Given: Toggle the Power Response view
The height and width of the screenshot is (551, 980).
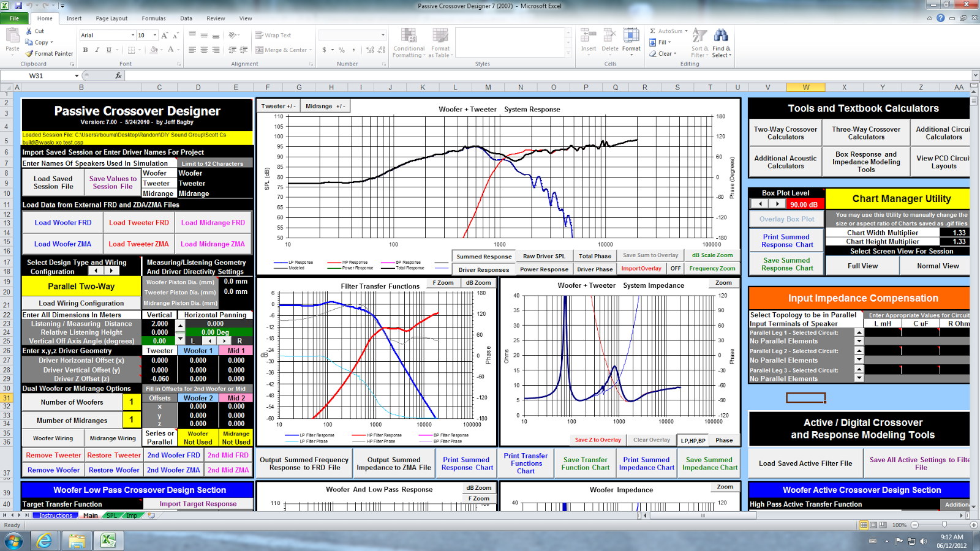Looking at the screenshot, I should click(x=544, y=269).
